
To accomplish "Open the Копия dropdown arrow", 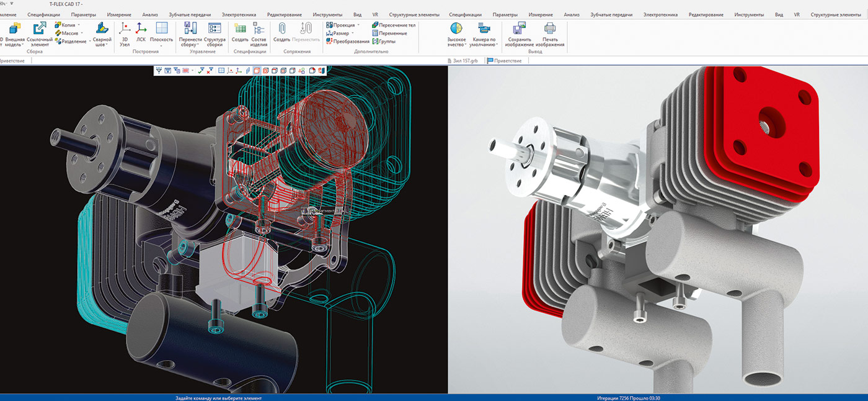I will 79,25.
